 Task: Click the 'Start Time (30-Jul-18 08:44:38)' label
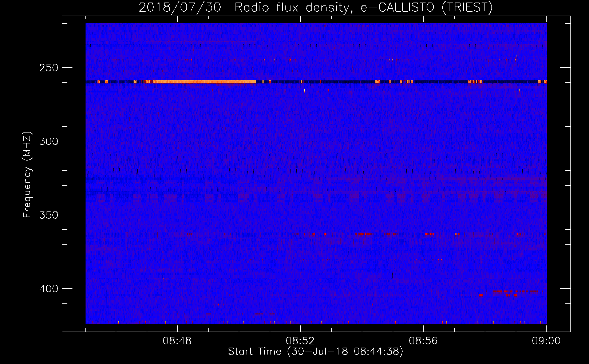tap(316, 352)
